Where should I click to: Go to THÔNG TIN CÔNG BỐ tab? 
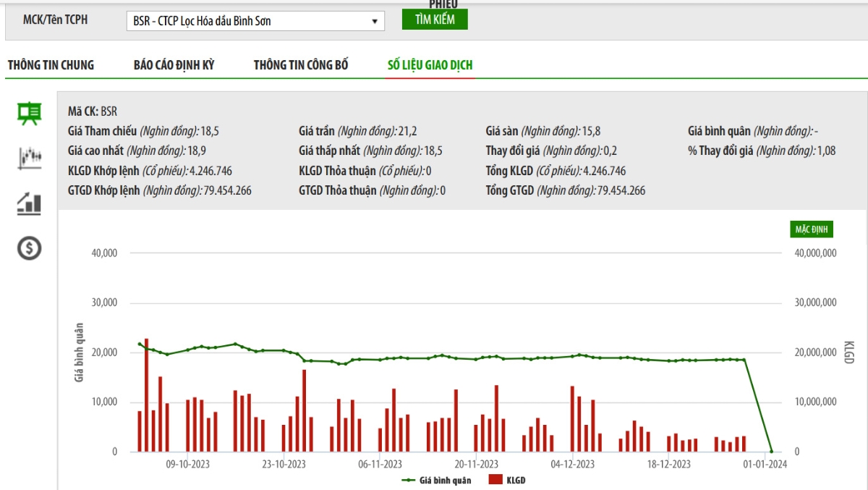coord(301,65)
